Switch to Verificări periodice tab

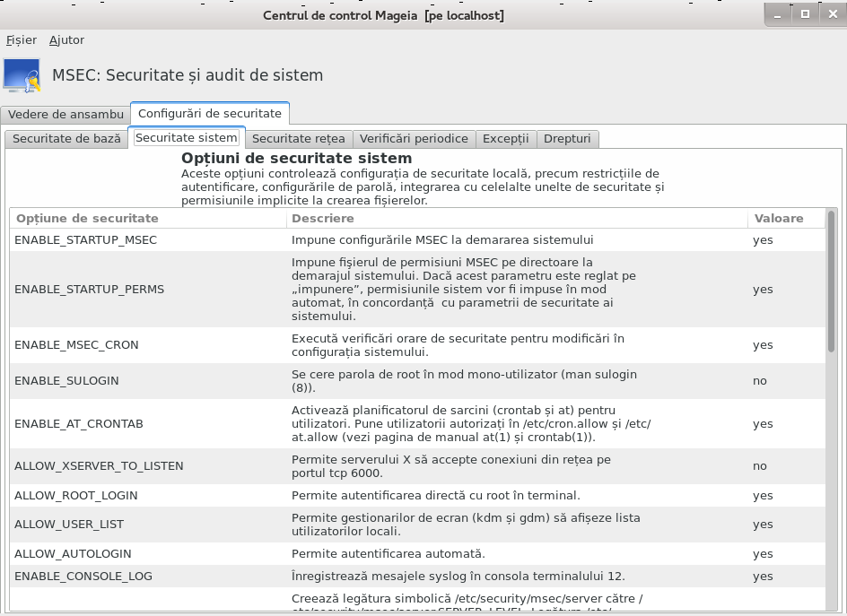[414, 139]
